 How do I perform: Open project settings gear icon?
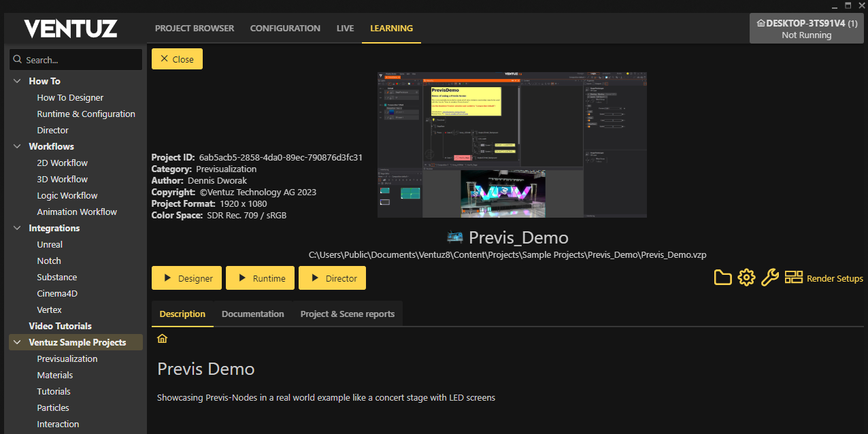[746, 278]
